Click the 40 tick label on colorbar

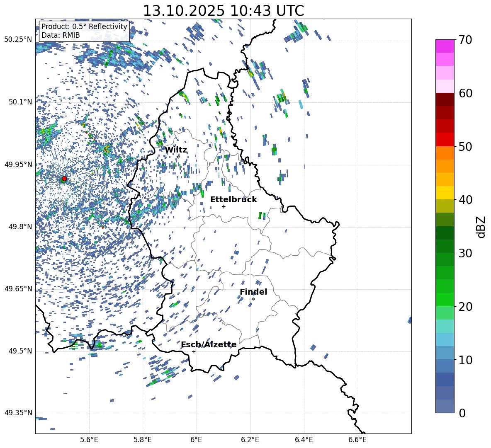pyautogui.click(x=465, y=200)
